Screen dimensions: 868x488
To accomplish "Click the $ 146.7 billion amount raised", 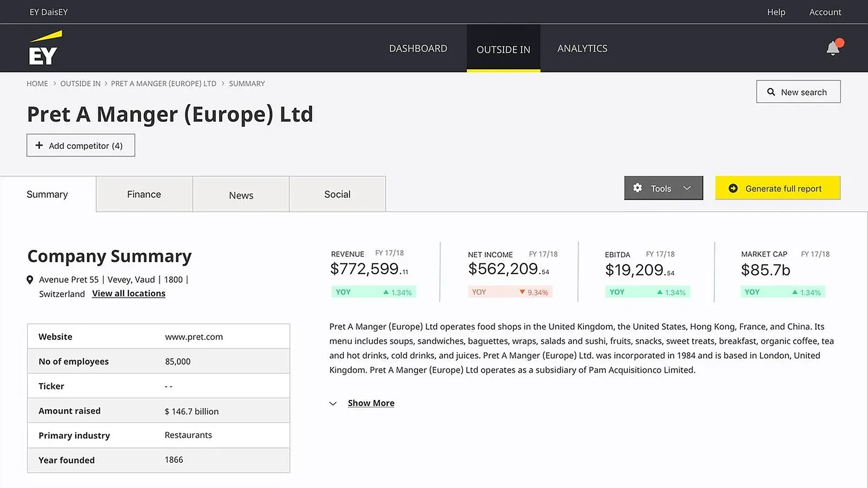I will 191,411.
